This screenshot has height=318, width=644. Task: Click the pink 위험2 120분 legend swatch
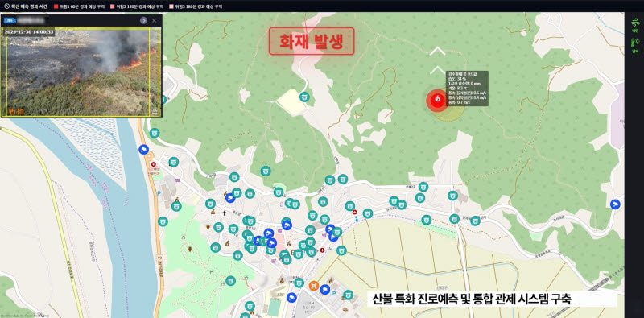(x=113, y=6)
